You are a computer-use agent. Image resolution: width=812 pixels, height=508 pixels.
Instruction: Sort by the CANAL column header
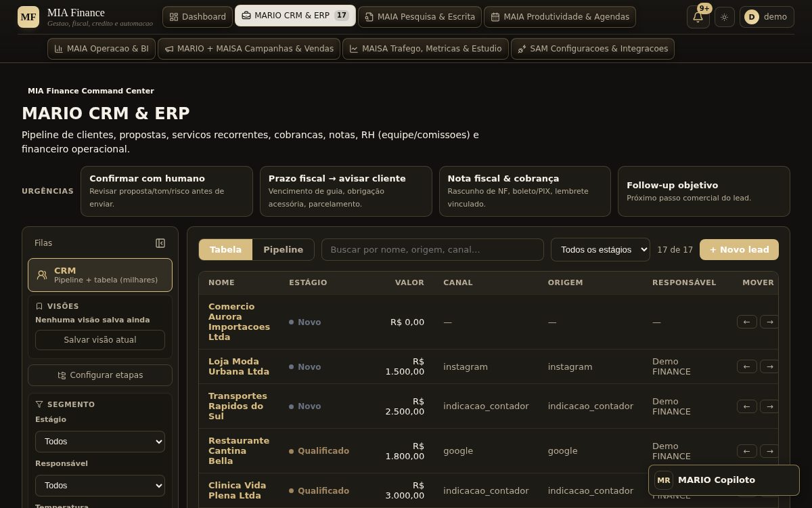(458, 282)
